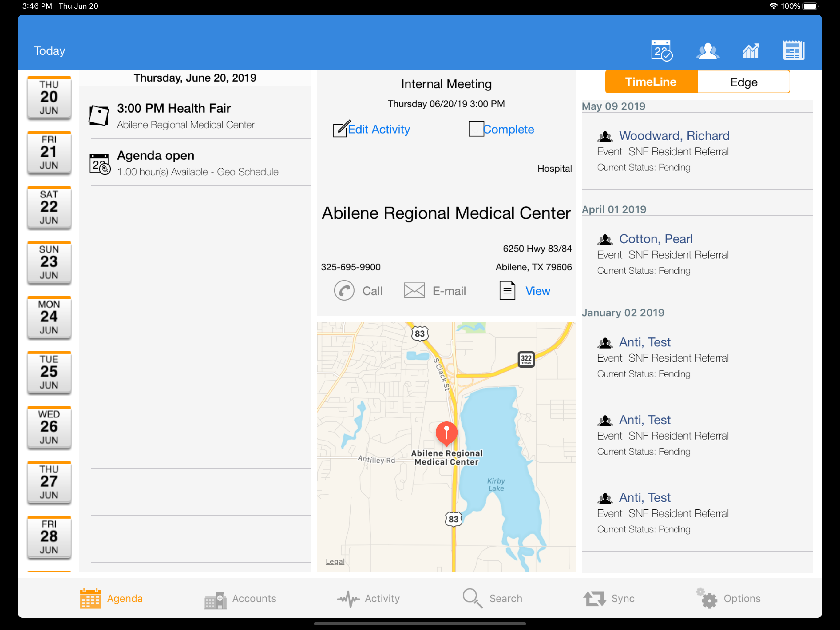Open the Search tab label

click(x=505, y=598)
